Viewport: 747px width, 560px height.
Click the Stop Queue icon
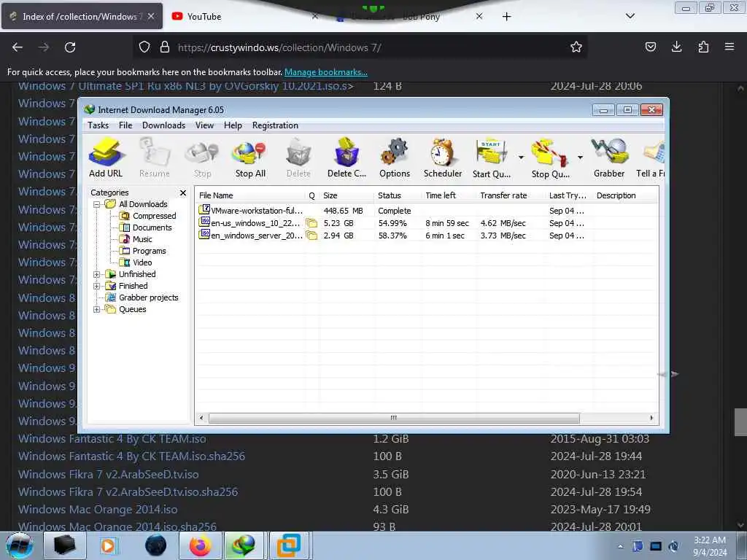(550, 157)
